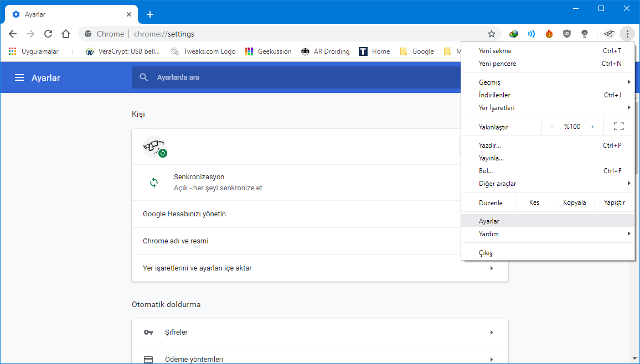The width and height of the screenshot is (640, 364).
Task: Click the magnifier icon in settings search
Action: click(x=144, y=77)
